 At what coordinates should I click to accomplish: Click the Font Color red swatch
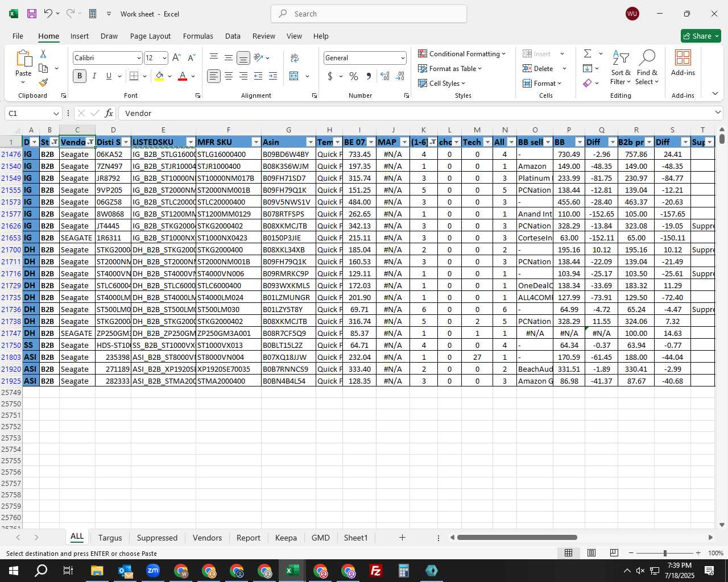183,76
